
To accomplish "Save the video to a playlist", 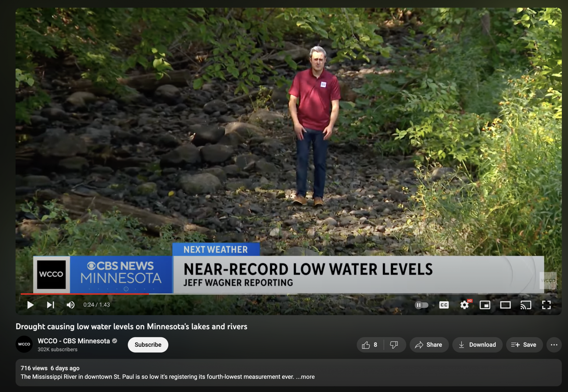I will click(524, 345).
